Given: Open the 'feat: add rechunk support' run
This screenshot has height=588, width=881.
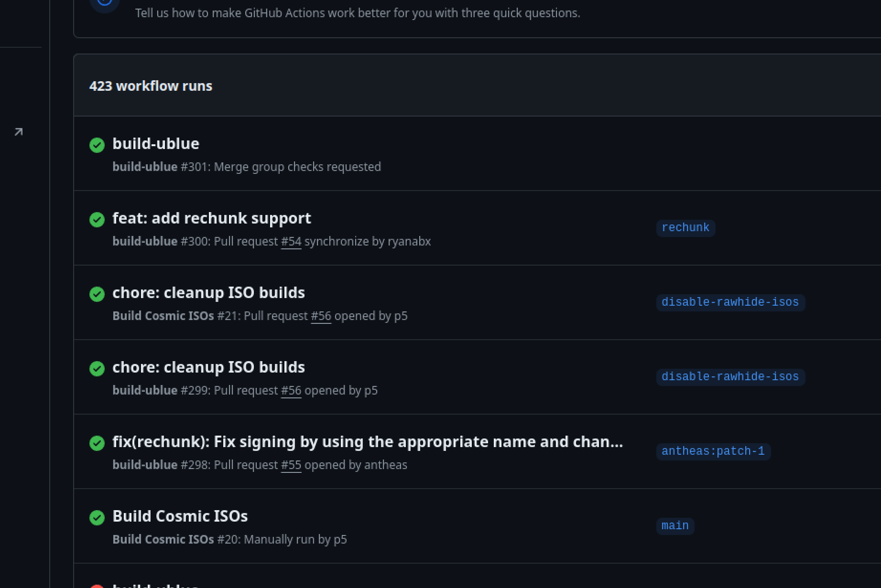Looking at the screenshot, I should tap(211, 218).
